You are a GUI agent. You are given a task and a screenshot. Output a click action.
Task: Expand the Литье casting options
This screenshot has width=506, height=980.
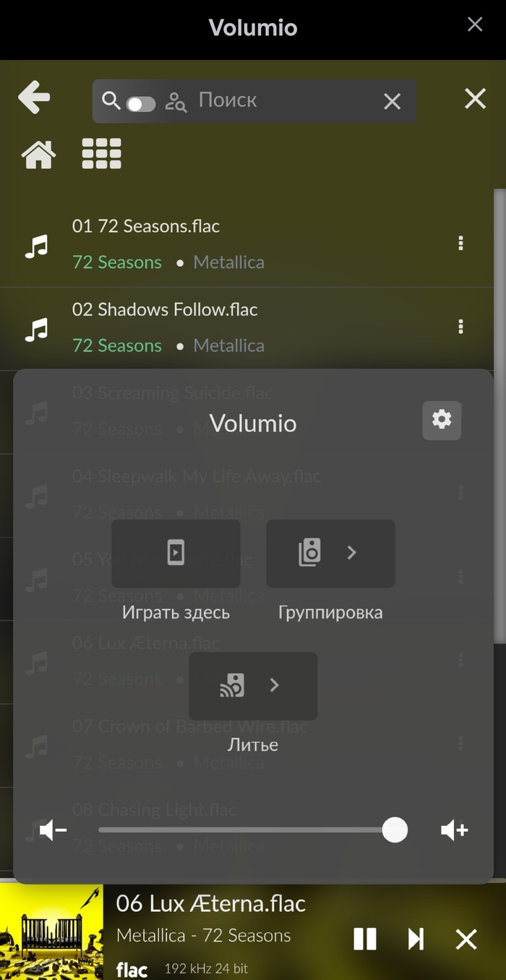(253, 686)
